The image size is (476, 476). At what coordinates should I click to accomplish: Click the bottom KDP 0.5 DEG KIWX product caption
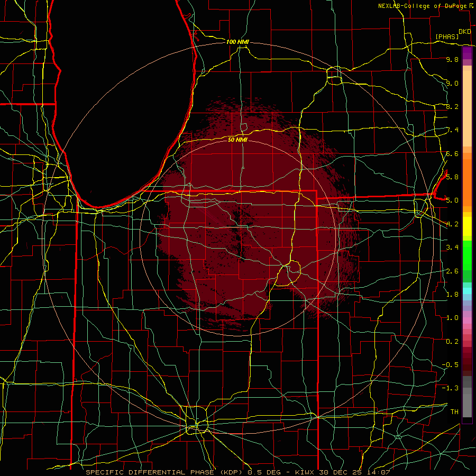237,472
